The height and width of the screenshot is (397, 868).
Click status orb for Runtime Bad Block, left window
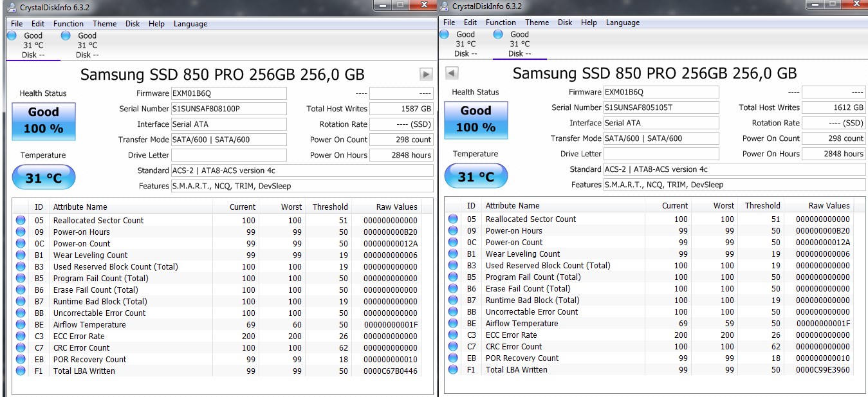pyautogui.click(x=21, y=301)
